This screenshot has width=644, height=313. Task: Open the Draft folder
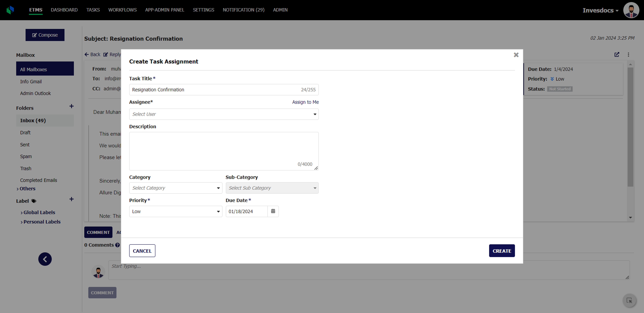coord(25,133)
